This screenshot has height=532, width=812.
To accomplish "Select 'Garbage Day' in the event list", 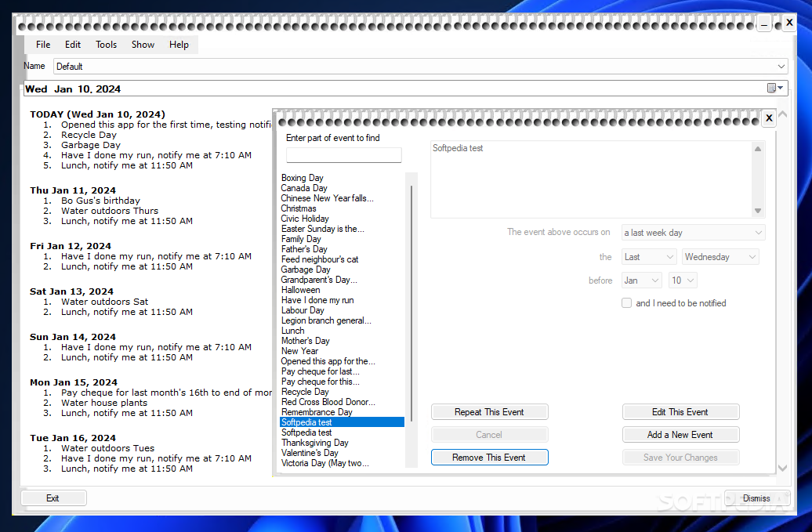I will click(x=306, y=270).
